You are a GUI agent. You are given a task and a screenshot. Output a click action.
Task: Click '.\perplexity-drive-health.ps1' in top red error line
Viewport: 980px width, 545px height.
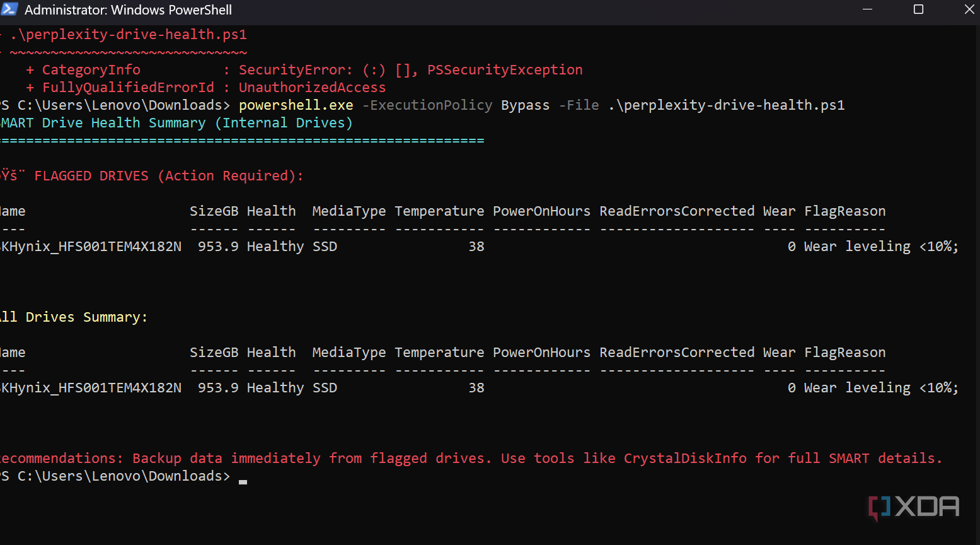click(x=129, y=35)
